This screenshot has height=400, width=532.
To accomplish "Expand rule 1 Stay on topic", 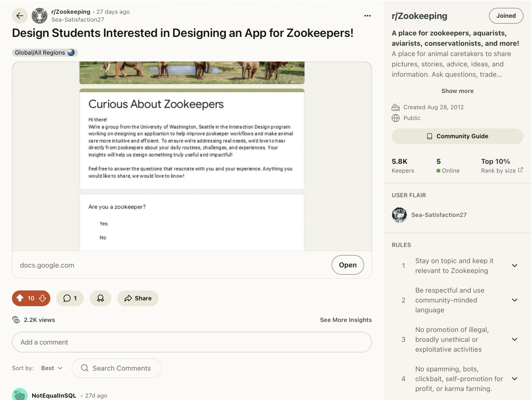I will pyautogui.click(x=514, y=266).
